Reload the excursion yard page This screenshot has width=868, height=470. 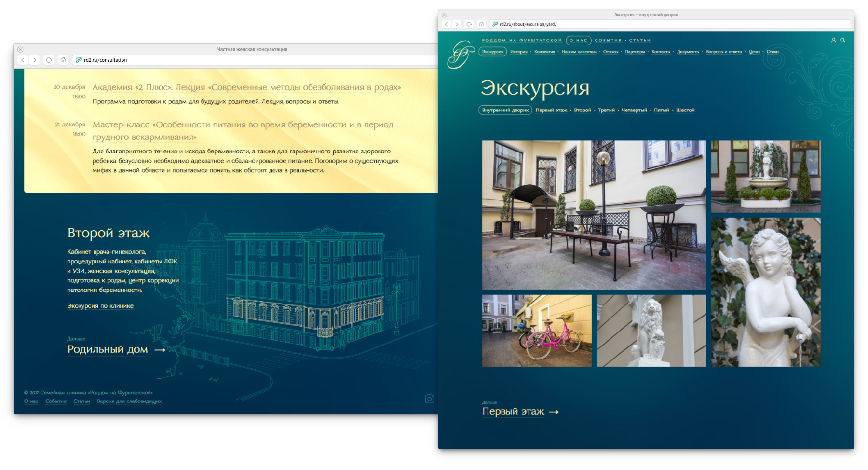tap(469, 24)
